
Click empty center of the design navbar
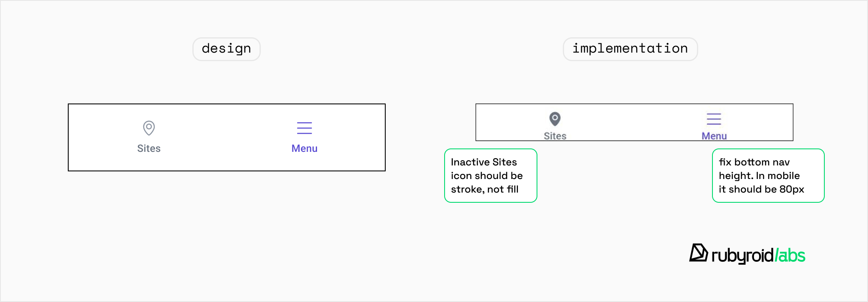(x=227, y=137)
